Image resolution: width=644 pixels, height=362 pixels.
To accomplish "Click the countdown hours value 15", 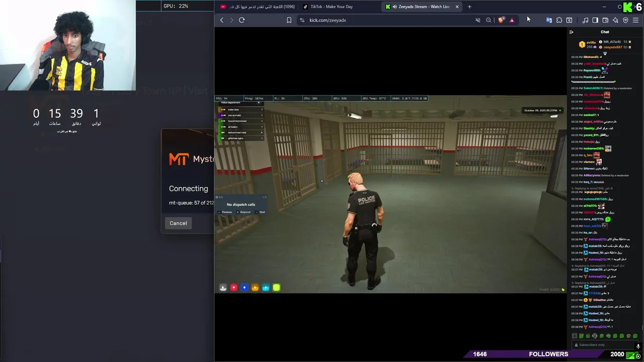I will [x=55, y=114].
